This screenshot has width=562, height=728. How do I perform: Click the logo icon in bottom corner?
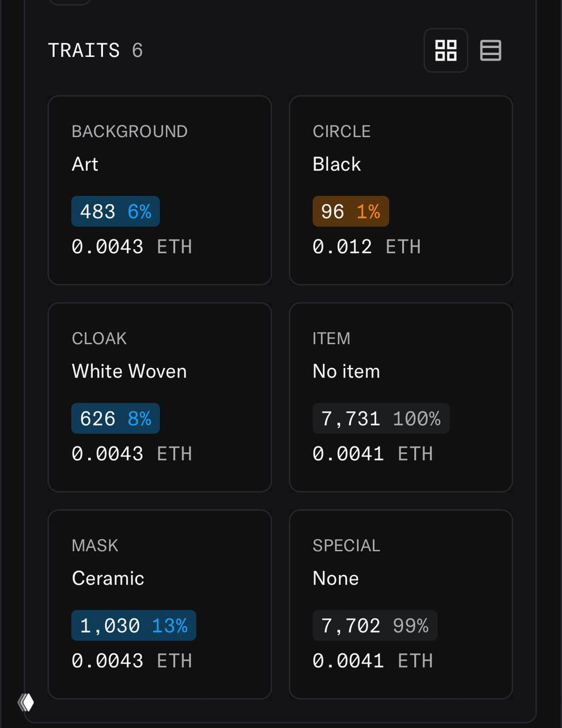[x=26, y=702]
